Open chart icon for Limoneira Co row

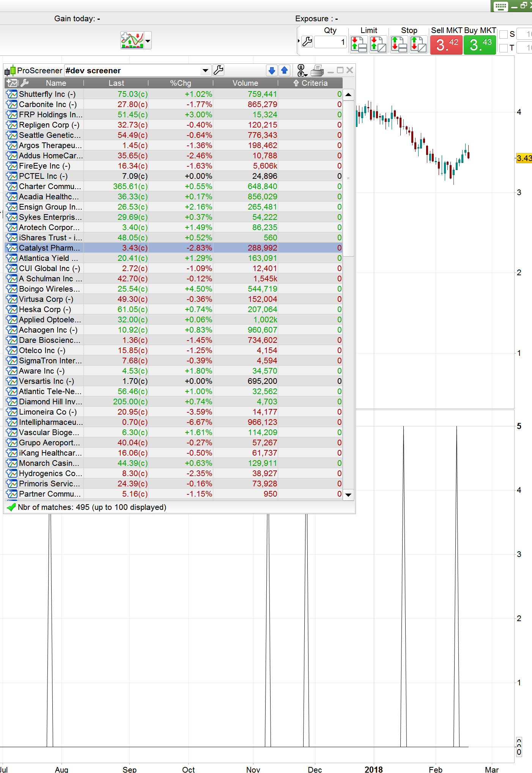(12, 412)
